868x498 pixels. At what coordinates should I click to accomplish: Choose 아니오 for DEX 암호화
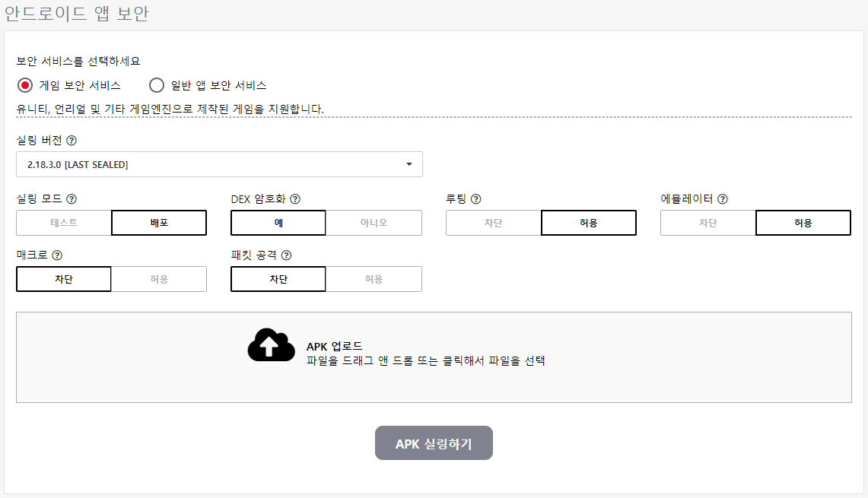(x=374, y=223)
